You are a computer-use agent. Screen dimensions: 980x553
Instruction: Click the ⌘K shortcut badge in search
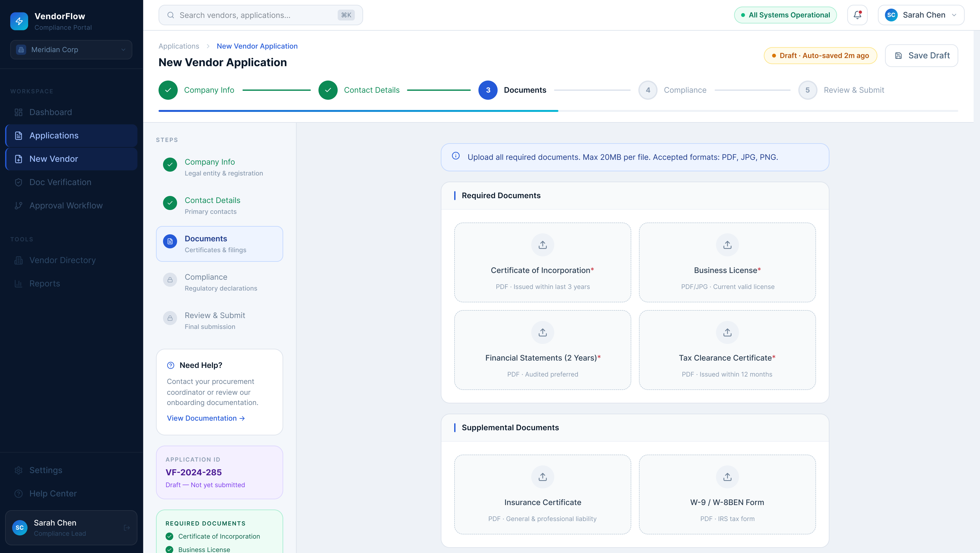pos(346,15)
